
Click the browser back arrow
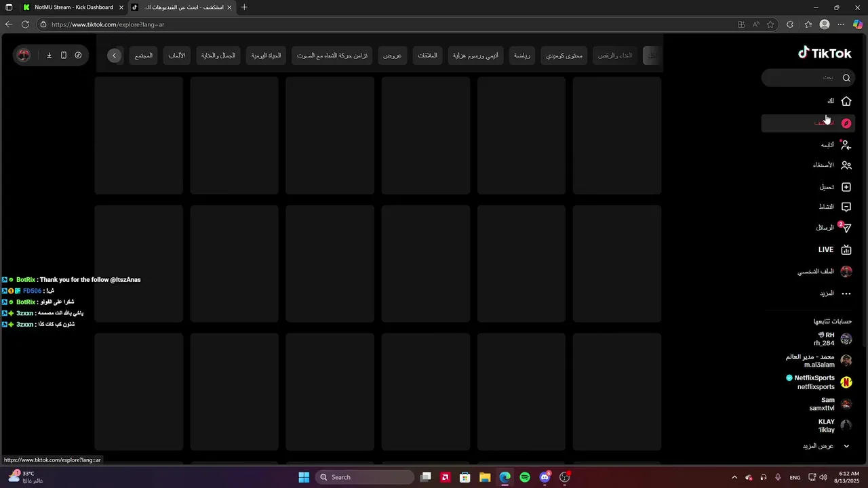tap(8, 24)
